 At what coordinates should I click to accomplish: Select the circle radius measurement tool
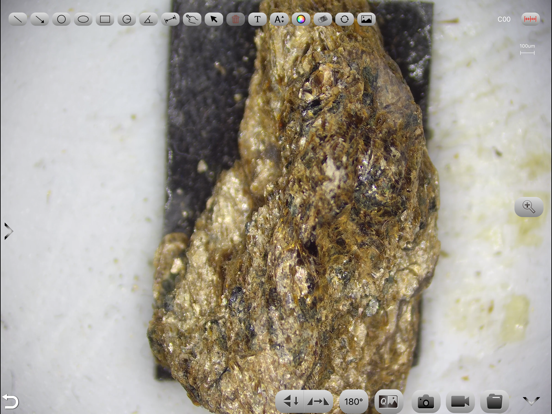coord(127,19)
